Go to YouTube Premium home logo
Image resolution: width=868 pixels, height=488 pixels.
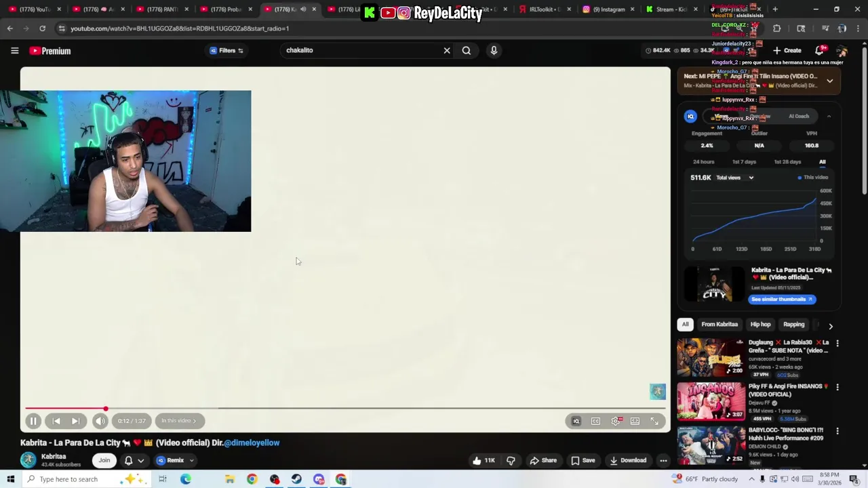click(50, 51)
